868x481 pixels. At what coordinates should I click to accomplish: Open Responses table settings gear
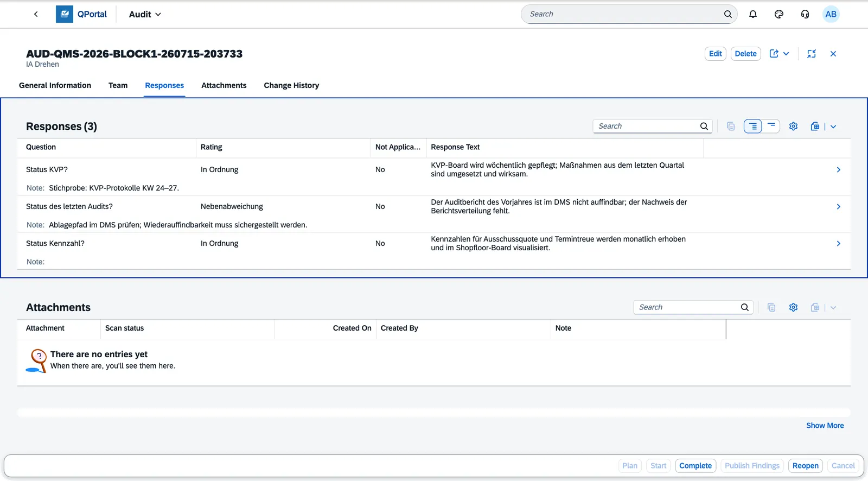(x=793, y=126)
